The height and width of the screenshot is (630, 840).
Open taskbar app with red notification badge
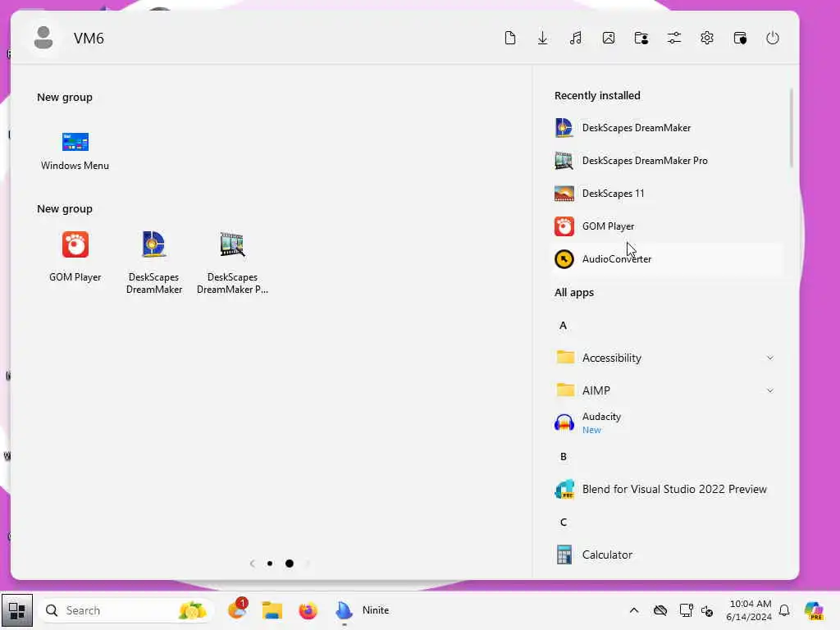coord(237,609)
